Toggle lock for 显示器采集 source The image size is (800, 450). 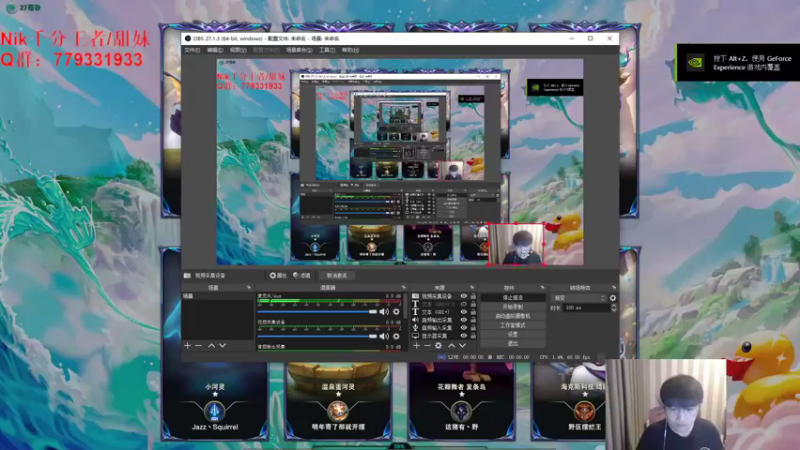[x=473, y=336]
